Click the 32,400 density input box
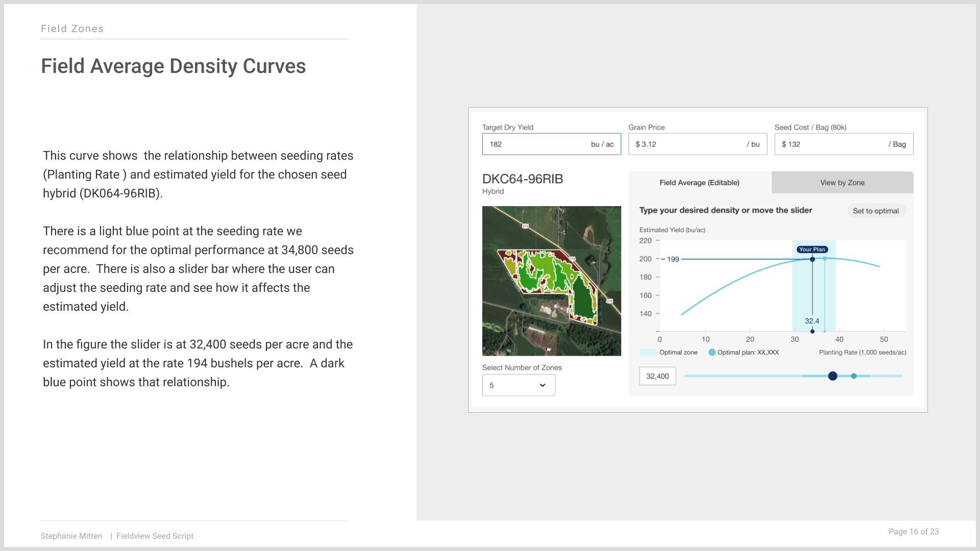This screenshot has width=980, height=551. click(x=657, y=376)
